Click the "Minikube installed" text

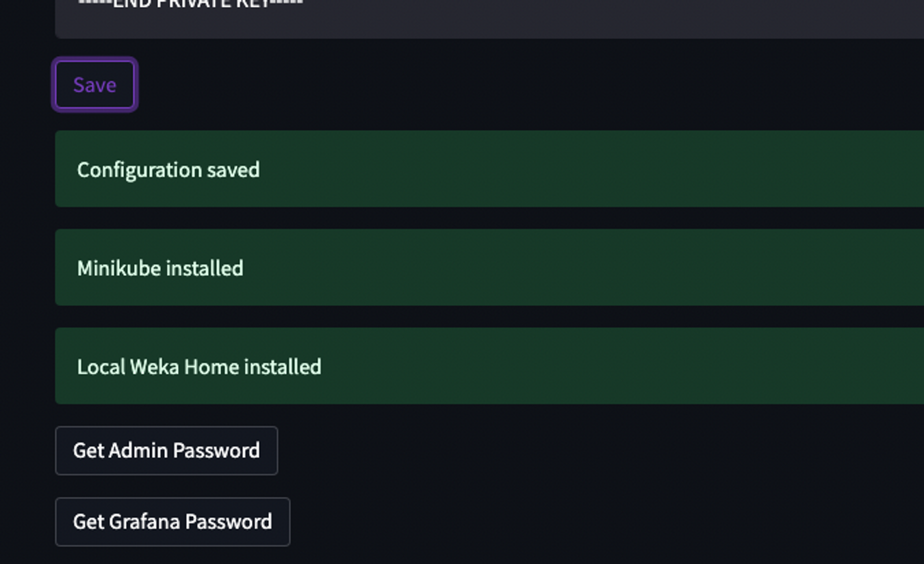[x=160, y=268]
